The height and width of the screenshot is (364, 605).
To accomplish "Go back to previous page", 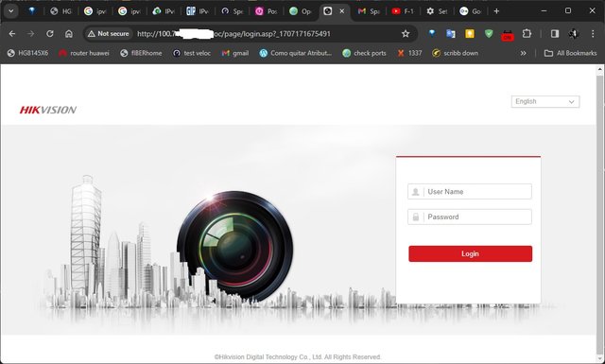I will pyautogui.click(x=12, y=34).
